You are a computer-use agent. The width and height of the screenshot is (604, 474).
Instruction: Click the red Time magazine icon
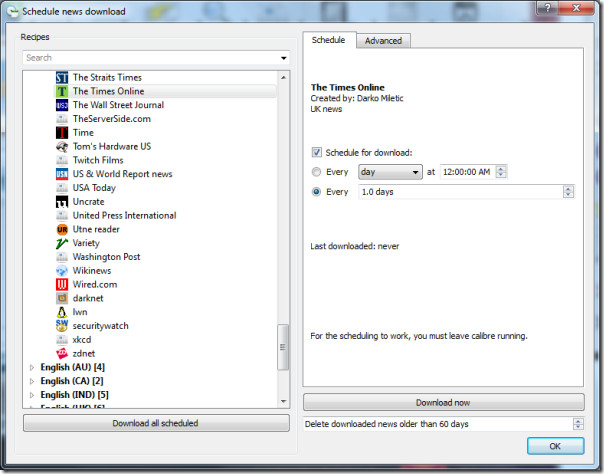pyautogui.click(x=62, y=132)
